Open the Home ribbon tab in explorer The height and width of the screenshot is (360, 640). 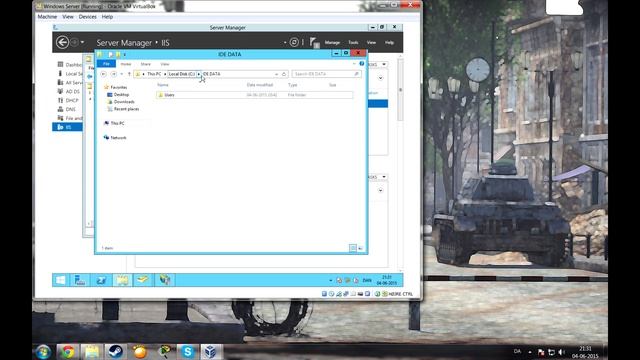pos(126,64)
